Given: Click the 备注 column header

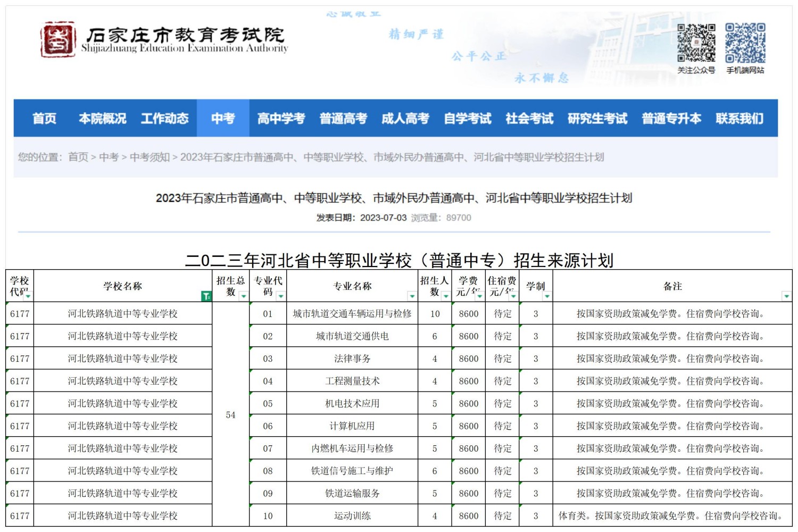Looking at the screenshot, I should point(672,286).
